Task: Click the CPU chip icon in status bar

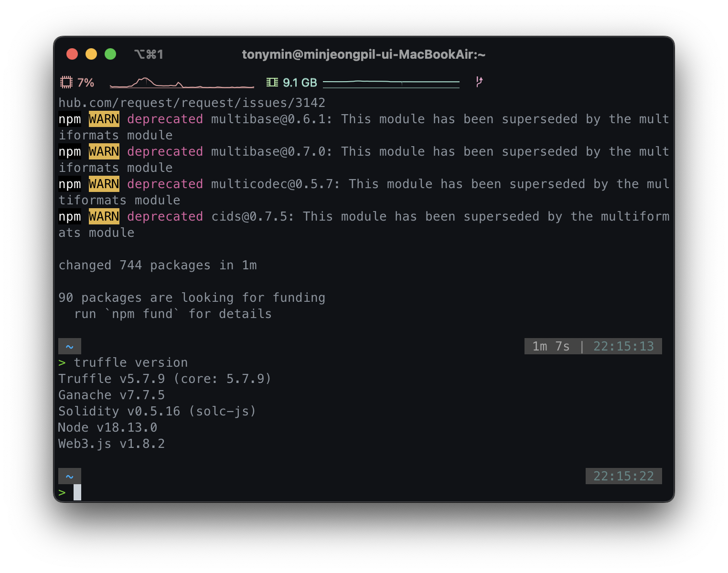Action: point(66,82)
